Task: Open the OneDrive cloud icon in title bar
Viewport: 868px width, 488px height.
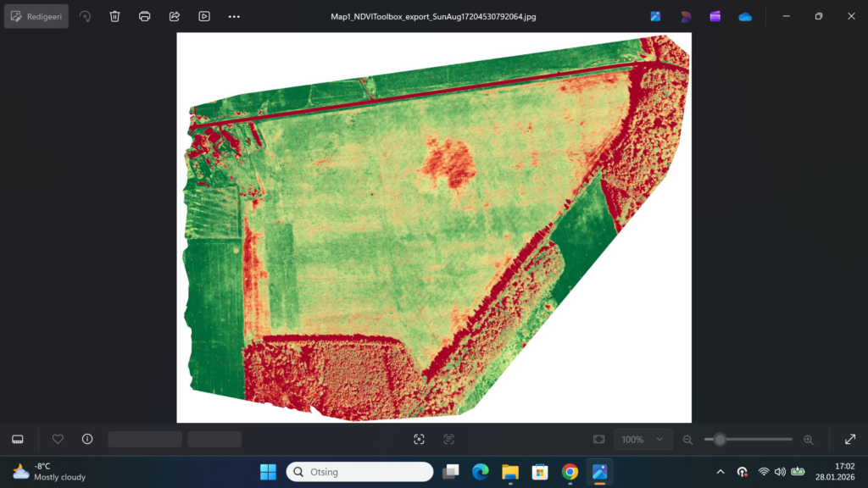Action: tap(745, 16)
